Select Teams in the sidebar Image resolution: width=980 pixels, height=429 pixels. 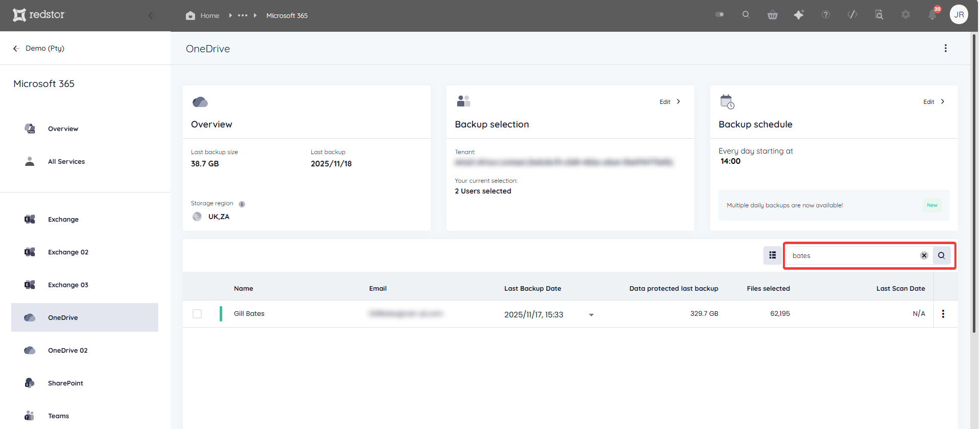(x=84, y=416)
